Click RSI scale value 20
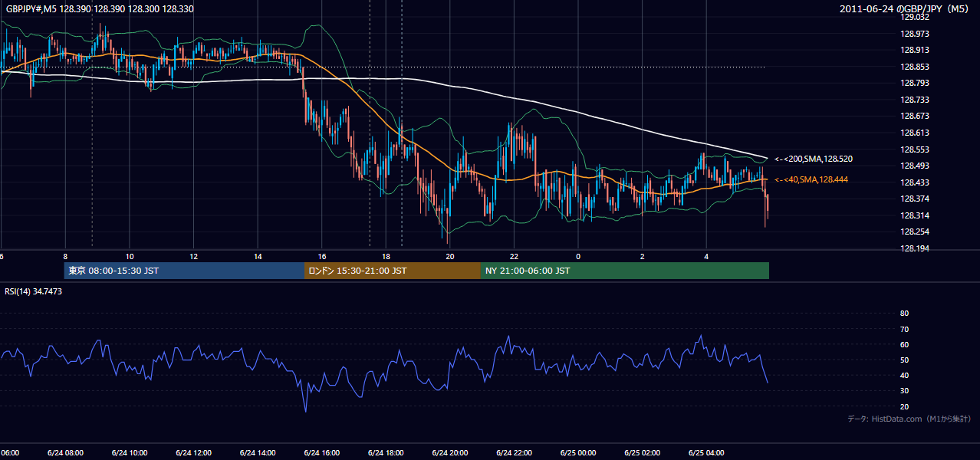Image resolution: width=980 pixels, height=460 pixels. pyautogui.click(x=904, y=406)
